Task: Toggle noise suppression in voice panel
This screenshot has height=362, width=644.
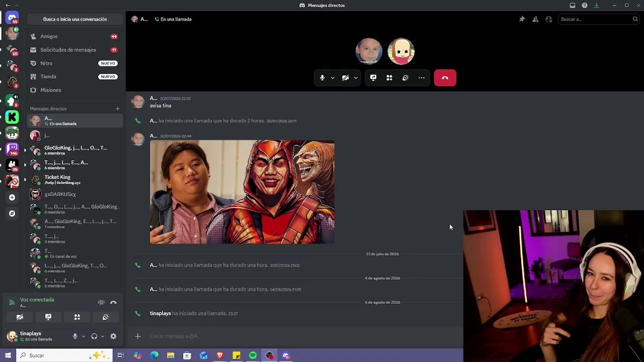Action: 101,302
